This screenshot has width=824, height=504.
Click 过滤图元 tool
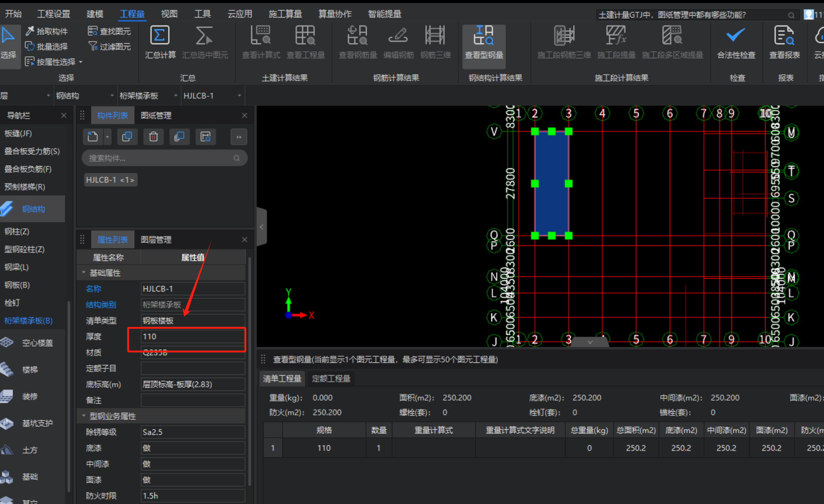[109, 47]
